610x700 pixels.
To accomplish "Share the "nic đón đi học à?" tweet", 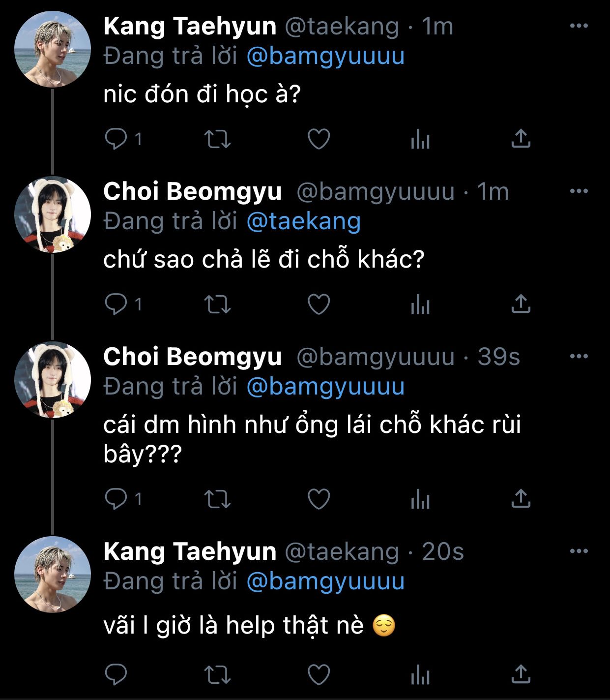I will [521, 139].
